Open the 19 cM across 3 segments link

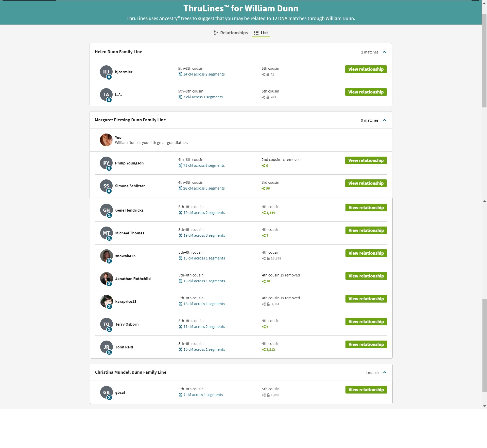coord(202,235)
